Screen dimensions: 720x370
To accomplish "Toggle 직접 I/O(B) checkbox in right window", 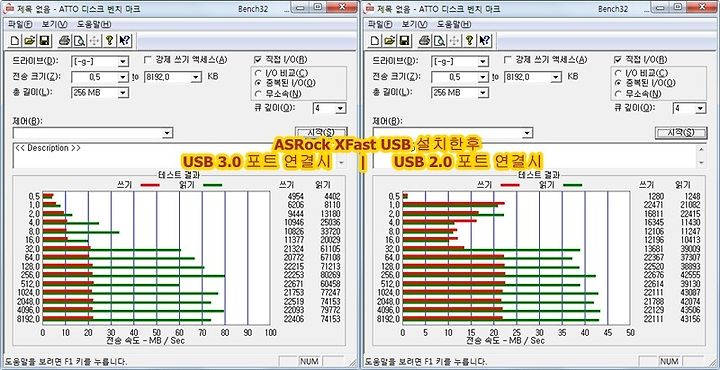I will (617, 60).
